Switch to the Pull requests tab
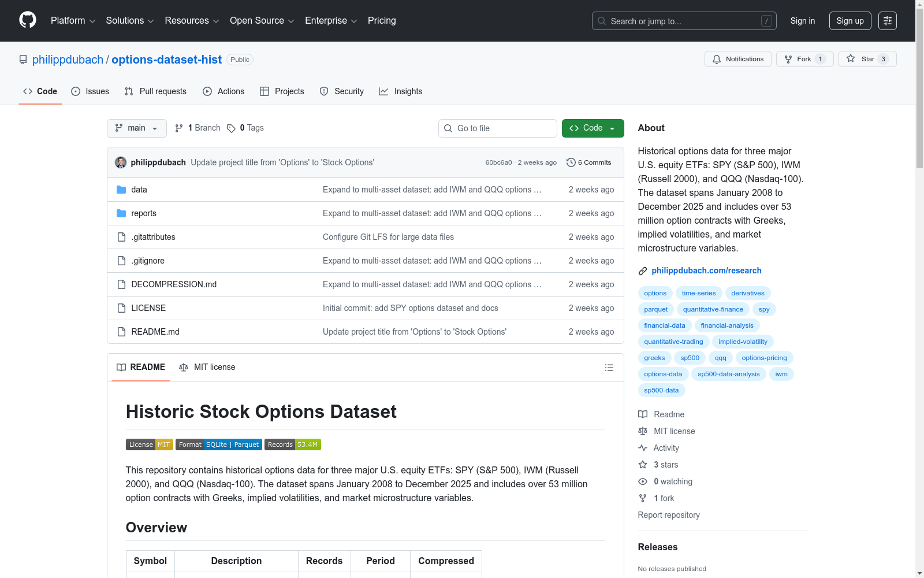924x578 pixels. pos(155,91)
